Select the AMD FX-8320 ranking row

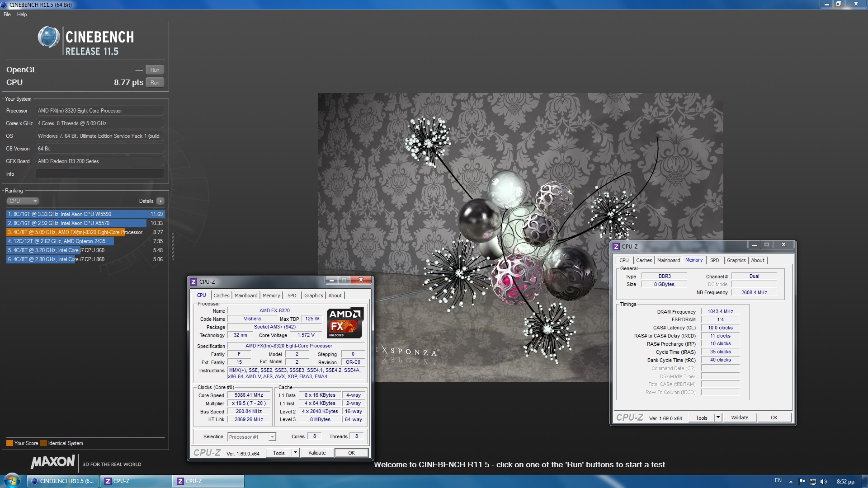pyautogui.click(x=85, y=232)
